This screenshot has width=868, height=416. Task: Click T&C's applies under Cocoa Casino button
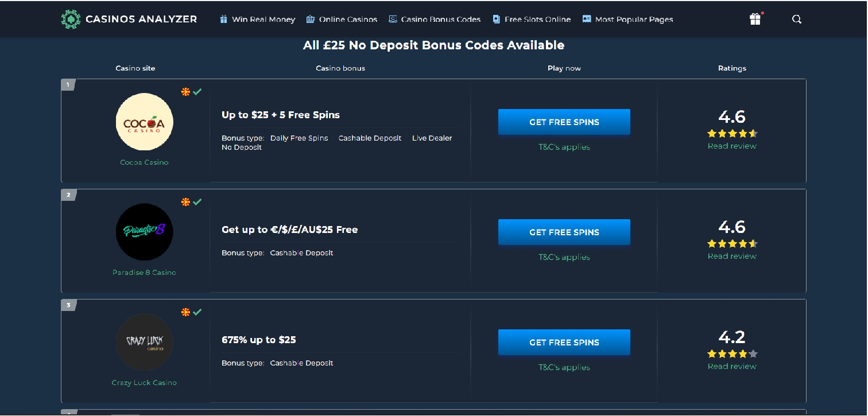[x=564, y=147]
